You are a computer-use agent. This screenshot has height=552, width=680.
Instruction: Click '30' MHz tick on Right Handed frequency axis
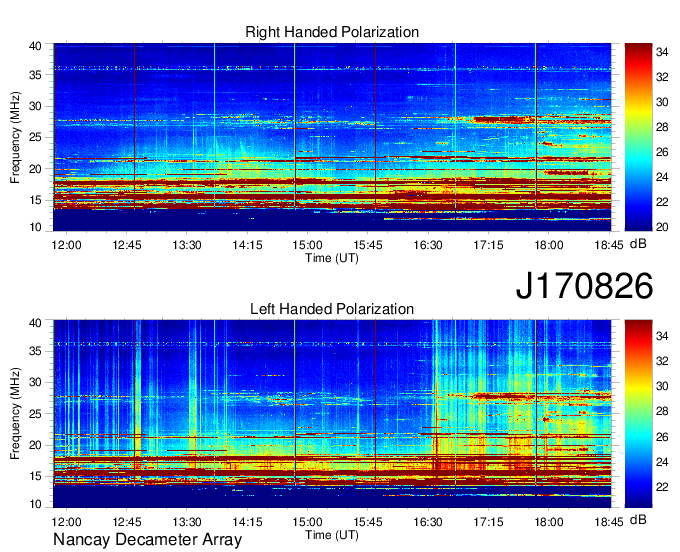(x=36, y=106)
